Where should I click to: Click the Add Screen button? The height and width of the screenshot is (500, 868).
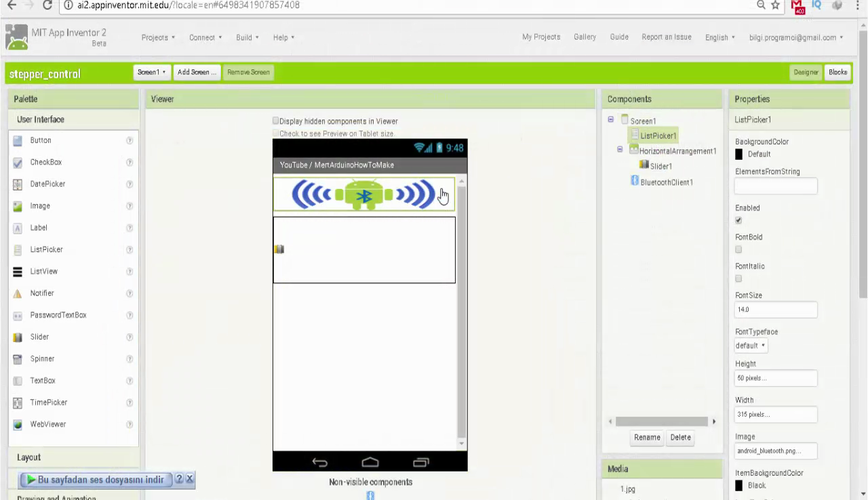click(197, 72)
